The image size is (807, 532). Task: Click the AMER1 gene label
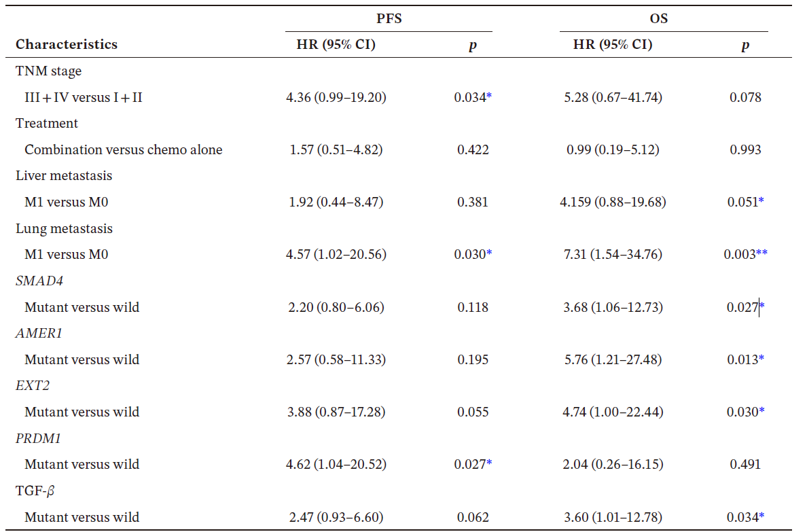pyautogui.click(x=39, y=333)
